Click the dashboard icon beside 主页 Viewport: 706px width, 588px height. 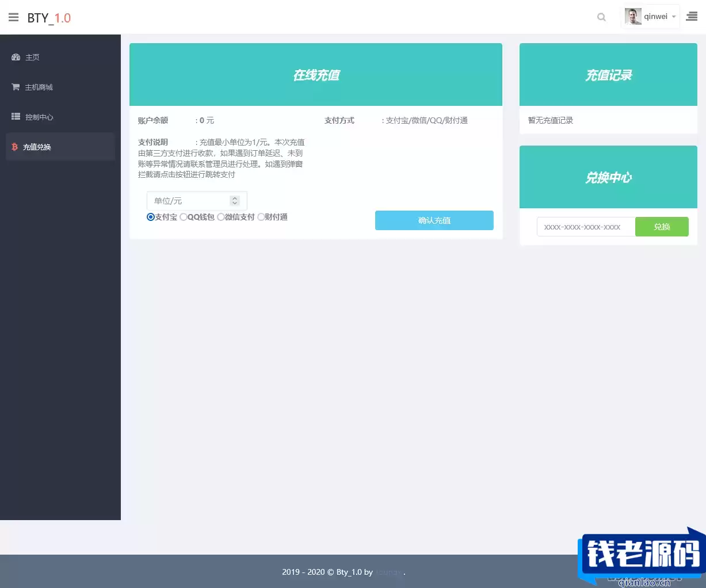pyautogui.click(x=16, y=57)
